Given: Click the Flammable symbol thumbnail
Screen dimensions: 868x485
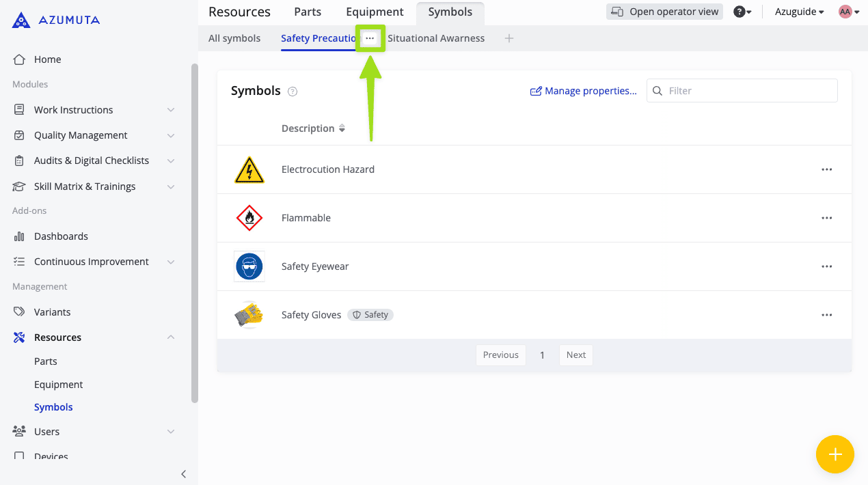Looking at the screenshot, I should pos(249,218).
